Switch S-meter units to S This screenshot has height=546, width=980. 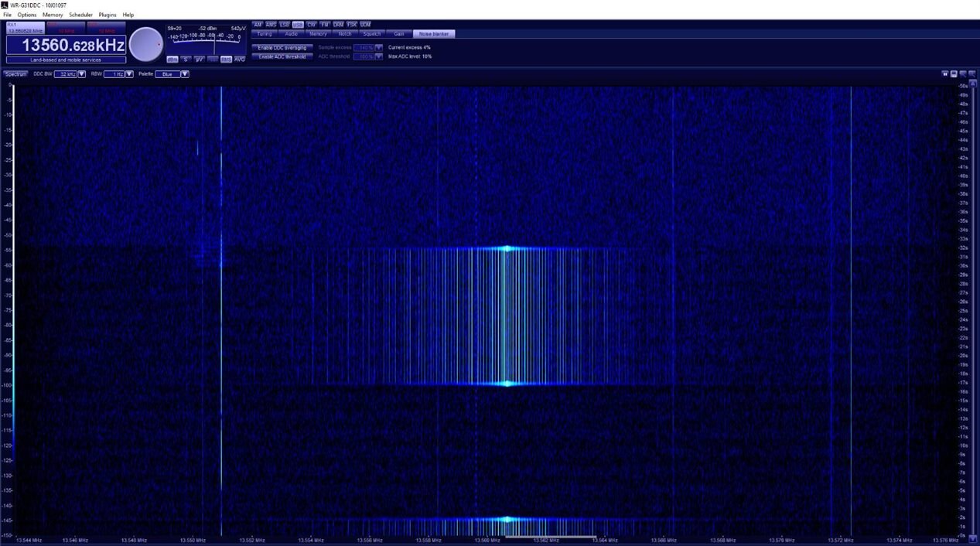click(186, 60)
